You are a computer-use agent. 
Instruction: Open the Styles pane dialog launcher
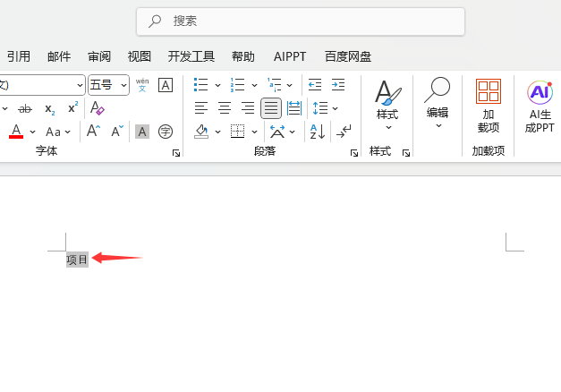click(x=406, y=153)
